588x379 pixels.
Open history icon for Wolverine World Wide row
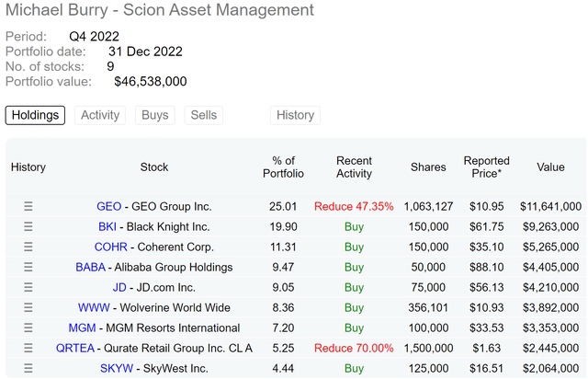point(28,307)
